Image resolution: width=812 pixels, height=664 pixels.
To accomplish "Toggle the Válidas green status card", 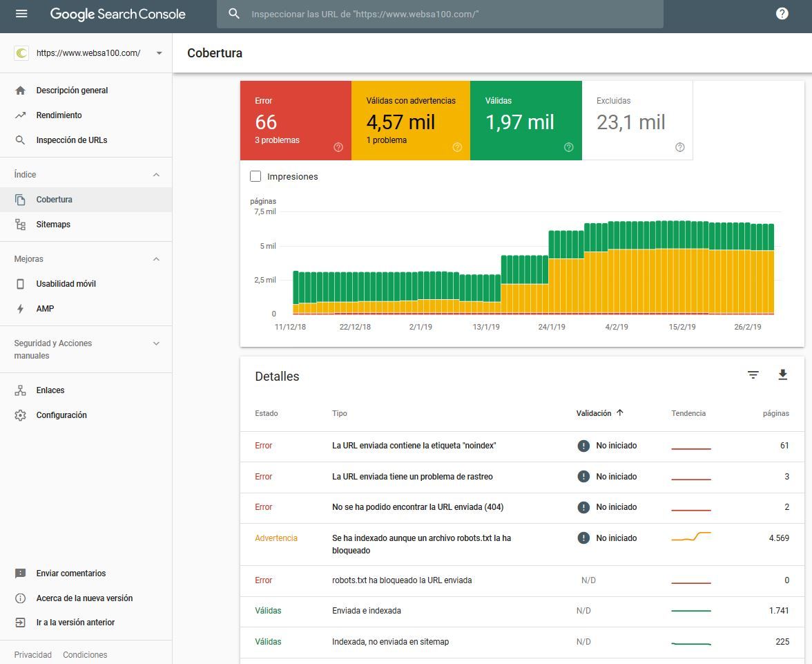I will [x=525, y=120].
